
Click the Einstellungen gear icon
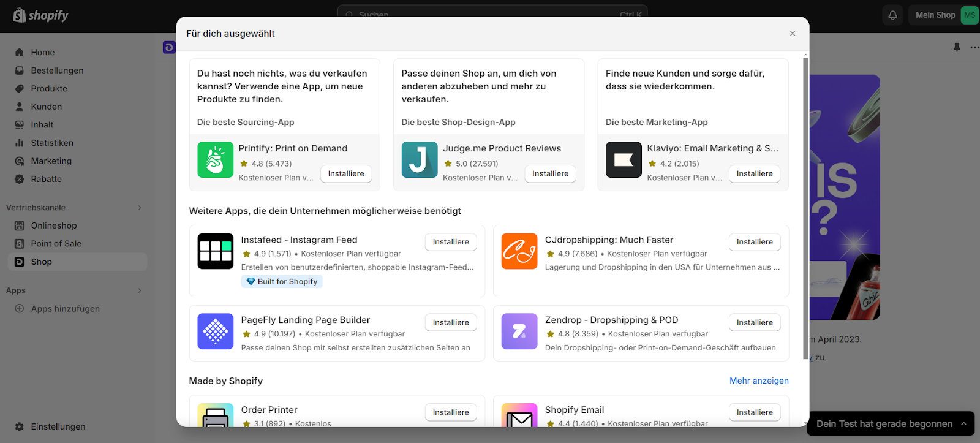(x=20, y=426)
